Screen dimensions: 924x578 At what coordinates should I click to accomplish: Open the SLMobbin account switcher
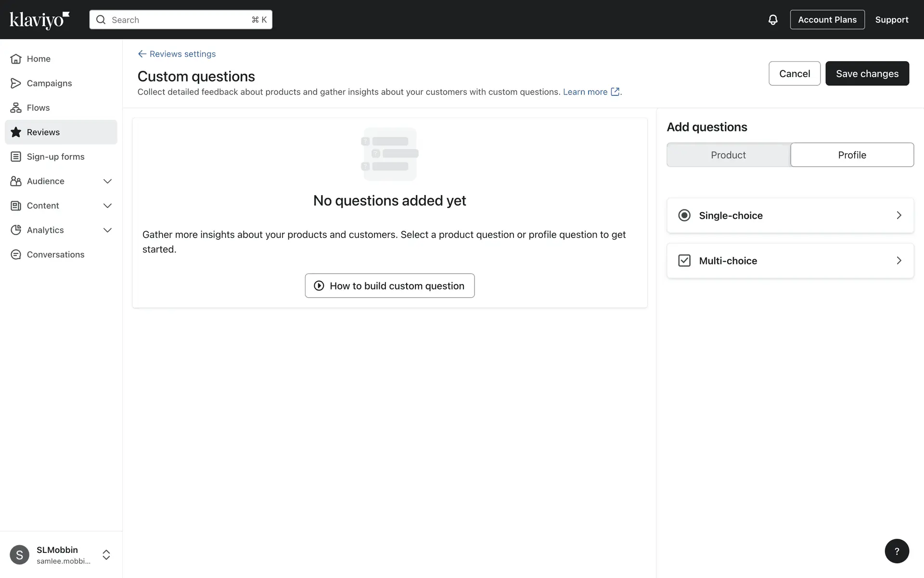pyautogui.click(x=106, y=555)
